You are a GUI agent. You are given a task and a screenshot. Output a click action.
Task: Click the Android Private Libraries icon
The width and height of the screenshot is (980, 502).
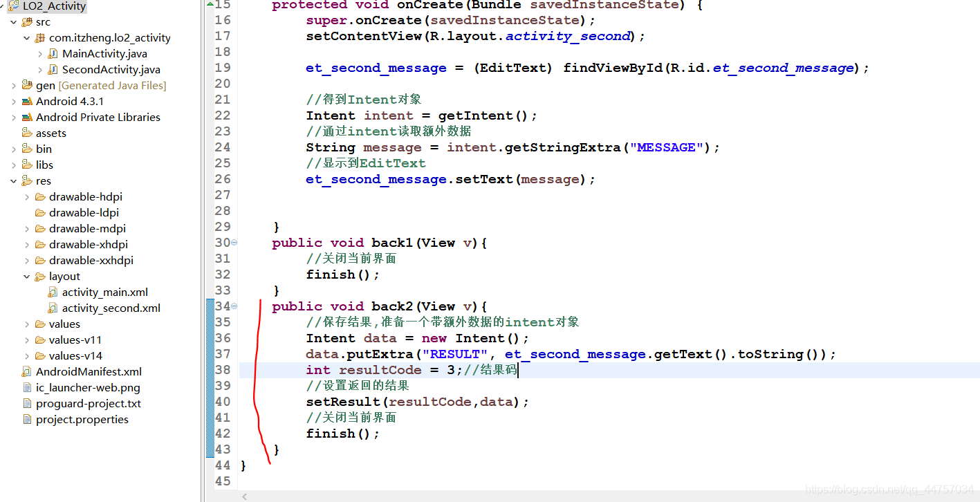coord(27,118)
